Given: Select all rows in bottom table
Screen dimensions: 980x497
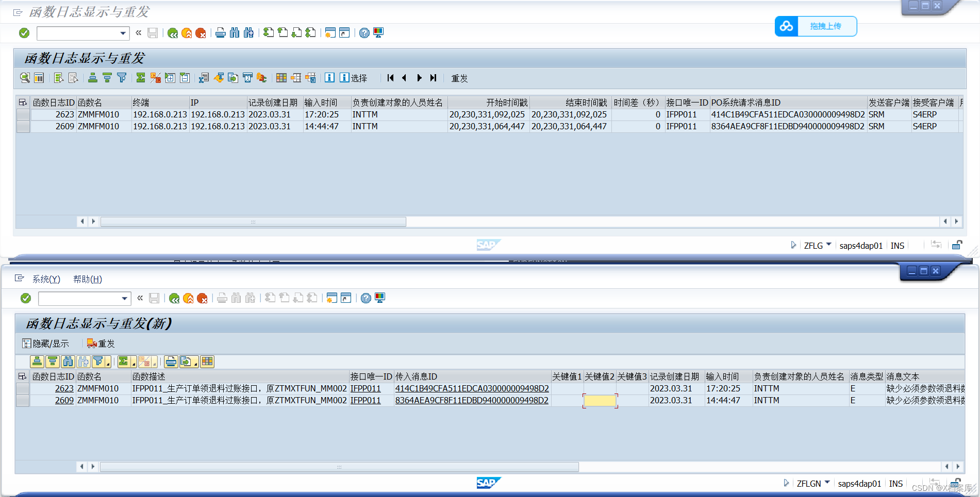Looking at the screenshot, I should pos(22,376).
